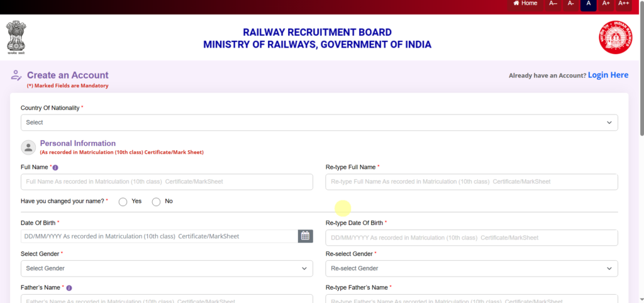
Task: Select the largest A++ font size
Action: (624, 4)
